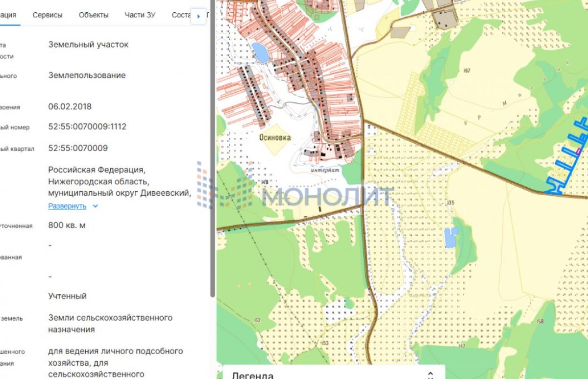Expand the Легенда panel with its chevron
The height and width of the screenshot is (379, 588).
coord(430,375)
